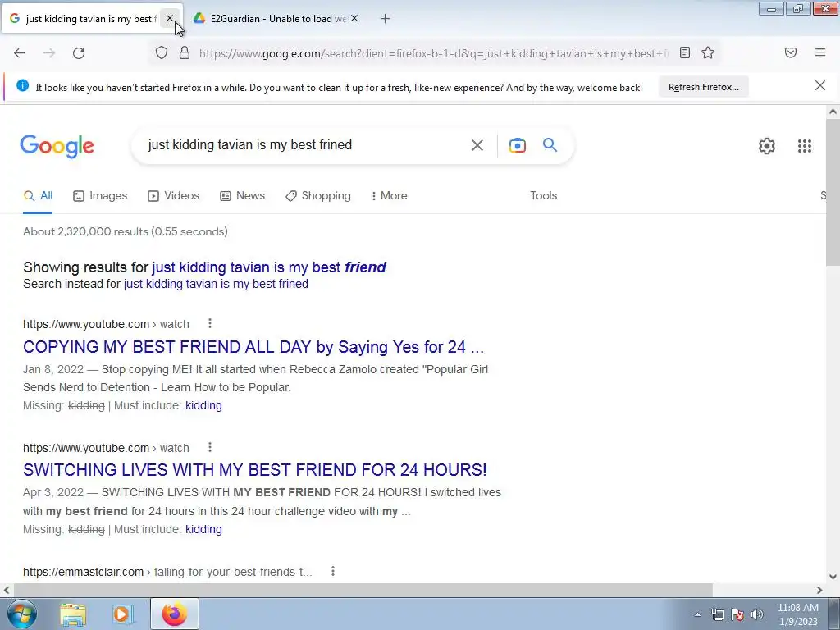Open COPYING MY BEST FRIEND ALL DAY result

click(253, 347)
